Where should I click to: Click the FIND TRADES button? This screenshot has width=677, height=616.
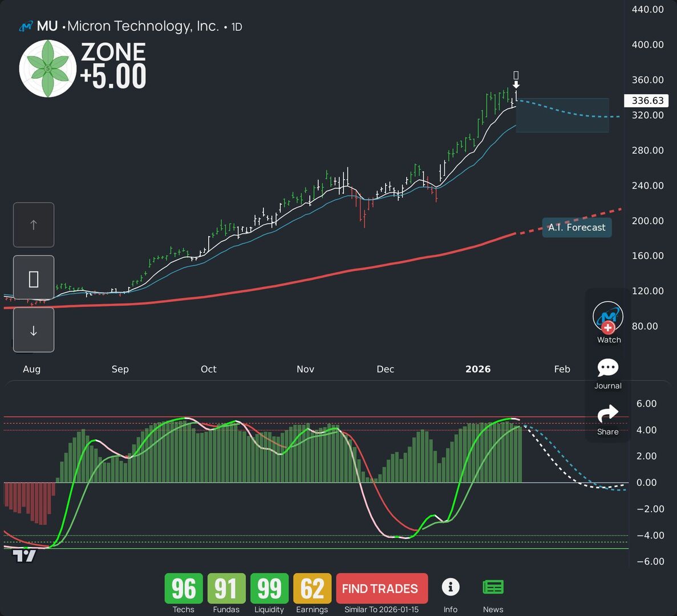382,589
